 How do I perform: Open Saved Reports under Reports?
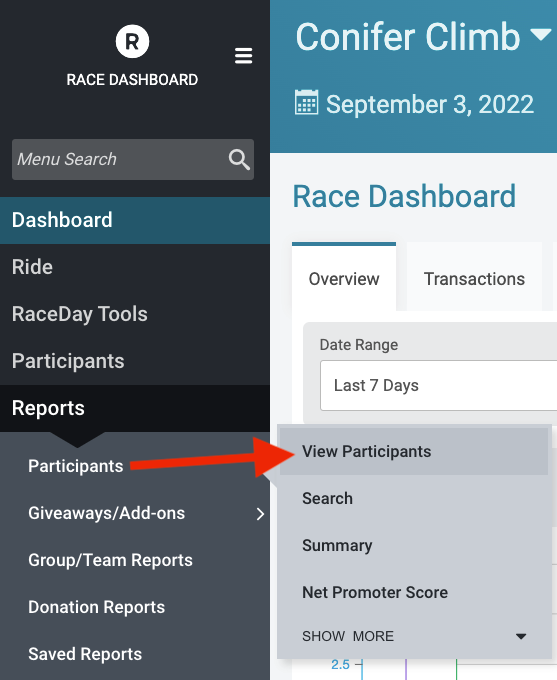coord(85,654)
